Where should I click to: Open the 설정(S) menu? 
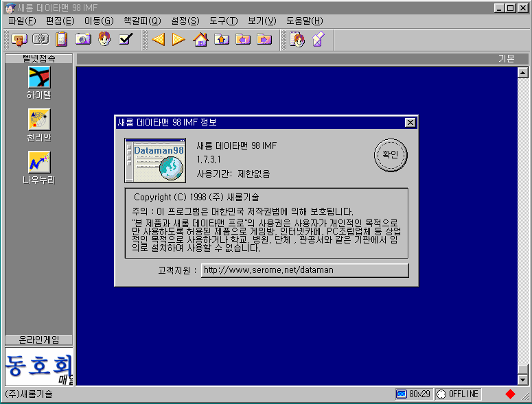185,21
